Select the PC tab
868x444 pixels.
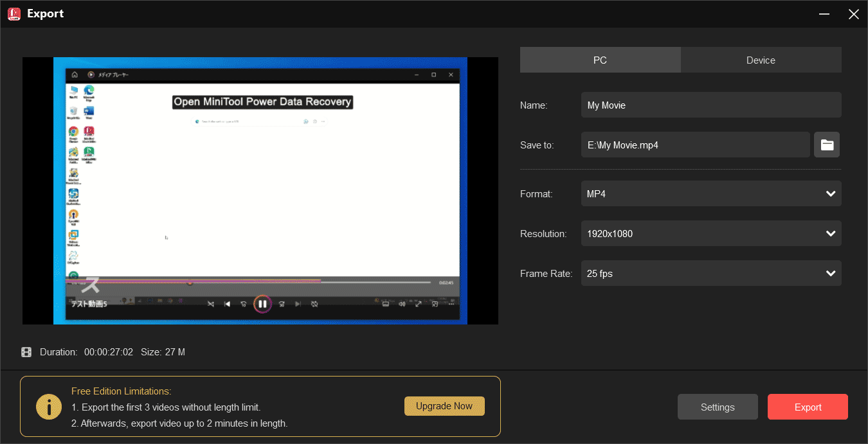(600, 60)
